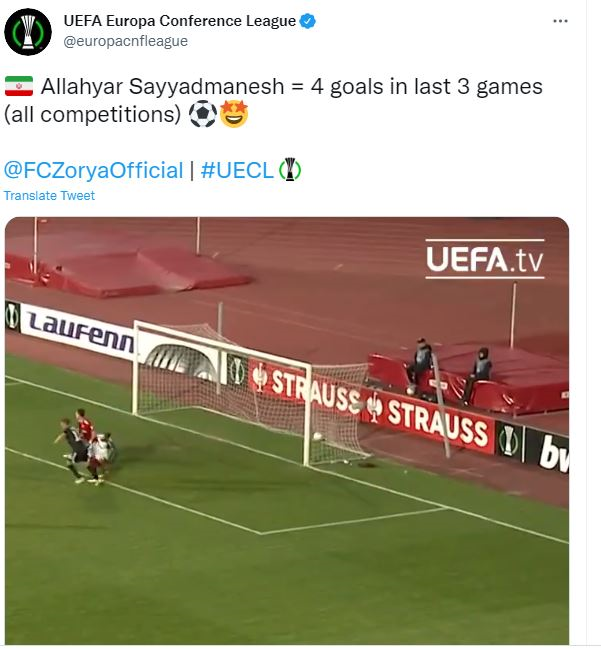Open the @FCZoryaOfficial mention

93,171
